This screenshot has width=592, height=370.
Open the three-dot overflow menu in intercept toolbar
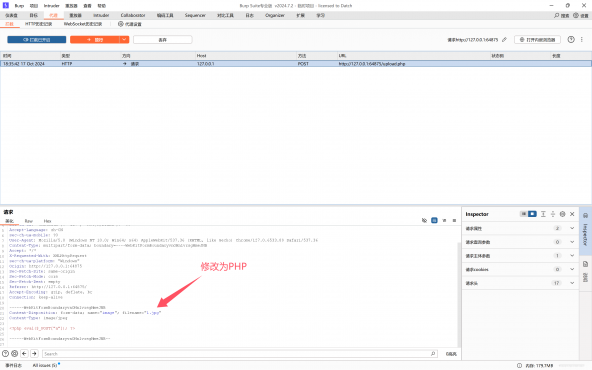(x=581, y=40)
